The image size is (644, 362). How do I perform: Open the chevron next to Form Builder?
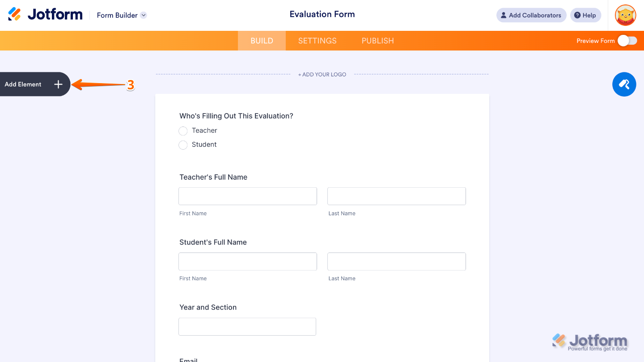click(143, 15)
